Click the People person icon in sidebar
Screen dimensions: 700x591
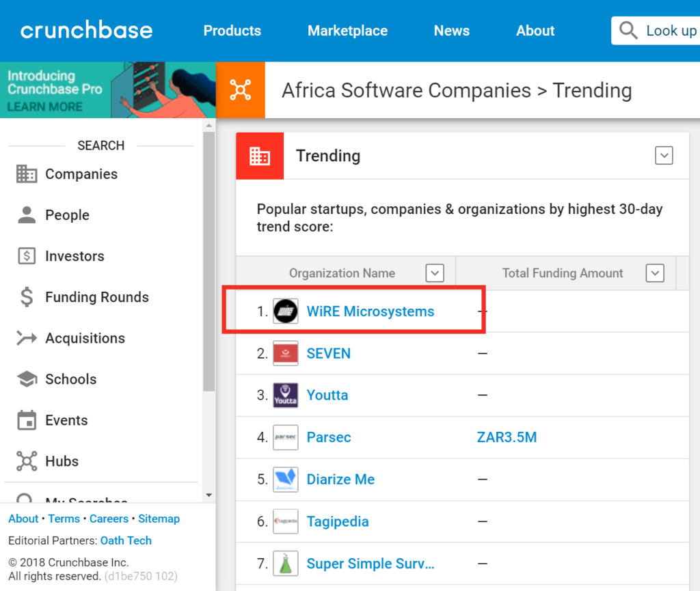pyautogui.click(x=27, y=215)
